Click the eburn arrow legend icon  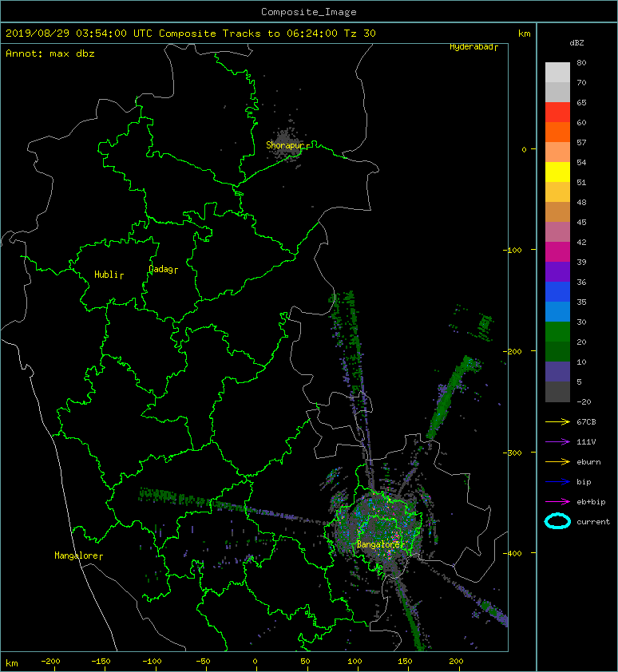click(x=557, y=461)
